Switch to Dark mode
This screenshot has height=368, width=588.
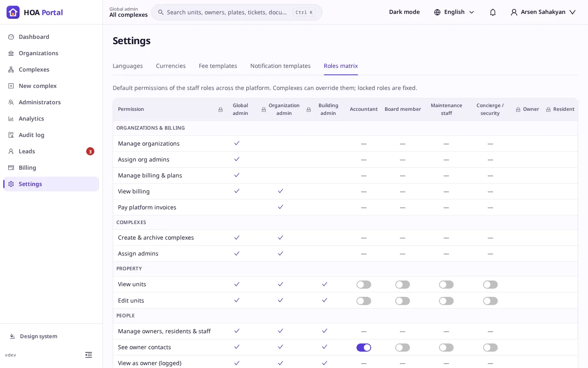coord(404,12)
